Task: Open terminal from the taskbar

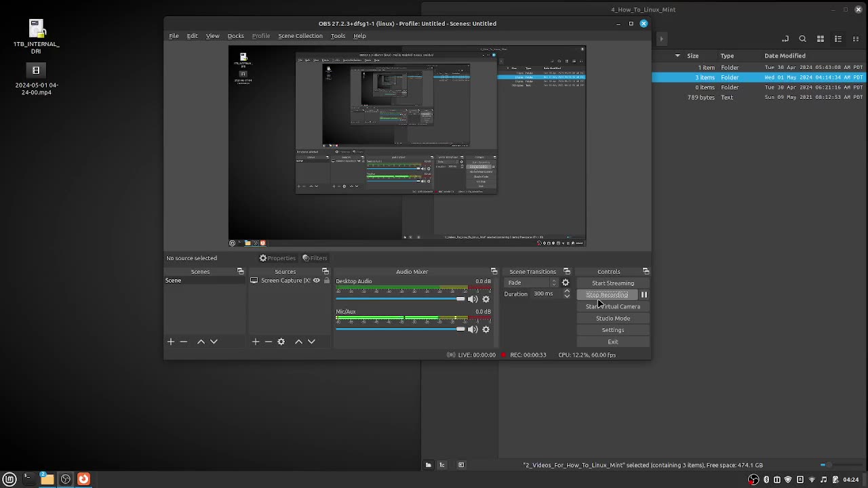Action: pos(28,479)
